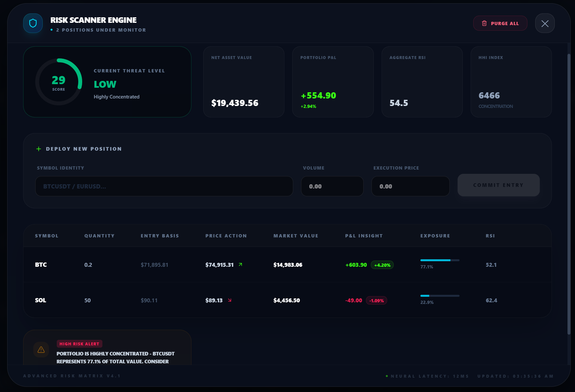
Task: Focus the Execution Price input field
Action: (x=410, y=186)
